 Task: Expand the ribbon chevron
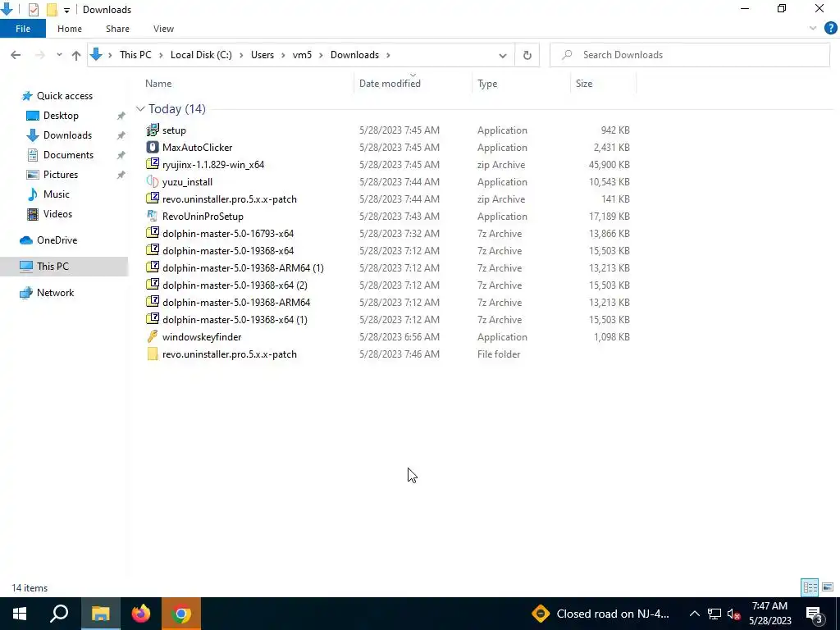pos(813,29)
